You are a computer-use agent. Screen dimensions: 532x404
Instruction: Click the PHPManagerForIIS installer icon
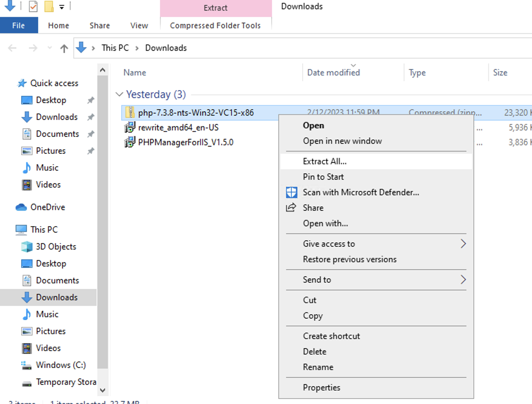(x=130, y=142)
